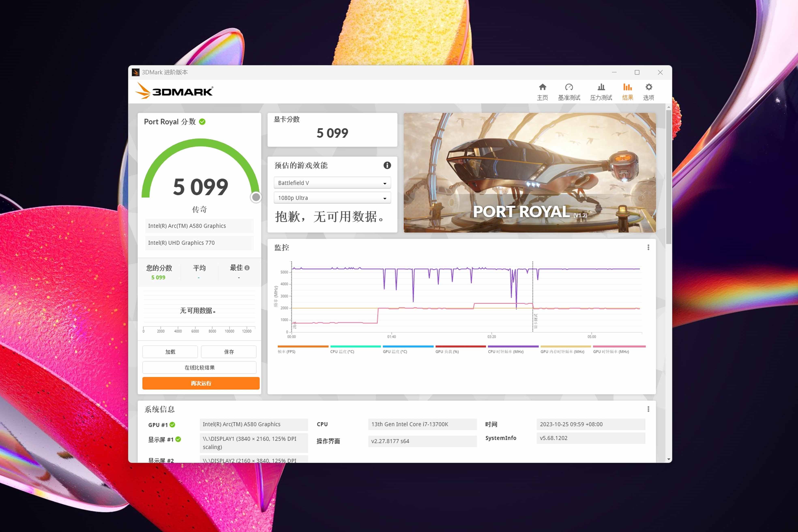Click the green check next to 显示屏 #1

[x=178, y=439]
